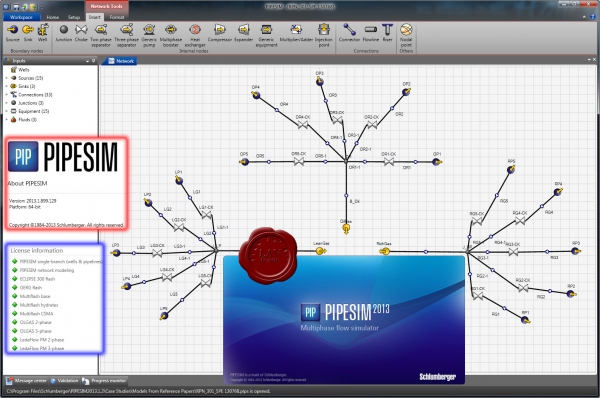Insert a Three phase separator
Image resolution: width=600 pixels, height=398 pixels.
(x=126, y=35)
